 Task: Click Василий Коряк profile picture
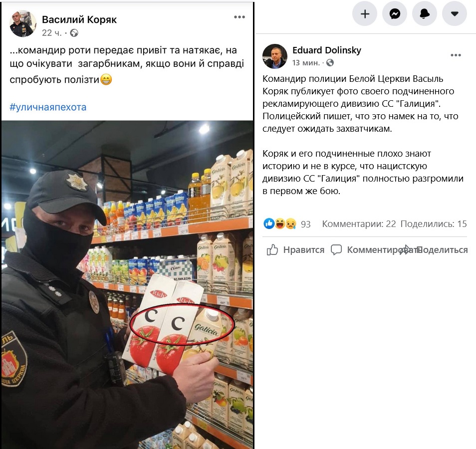click(23, 24)
